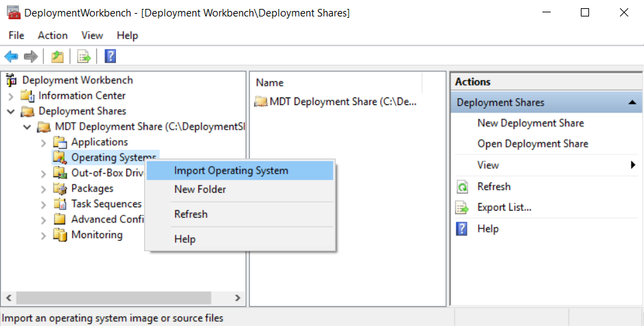Collapse the Deployment Shares actions section arrow
This screenshot has width=644, height=326.
(632, 102)
